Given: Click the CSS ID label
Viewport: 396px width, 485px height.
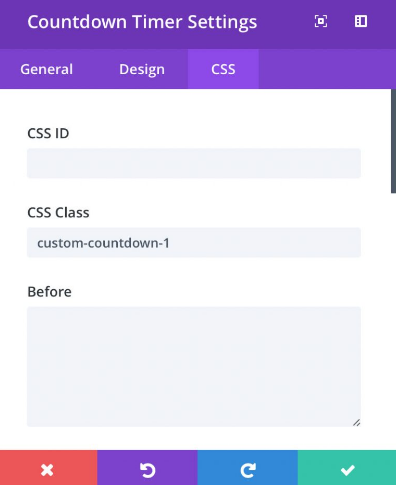Looking at the screenshot, I should [48, 133].
